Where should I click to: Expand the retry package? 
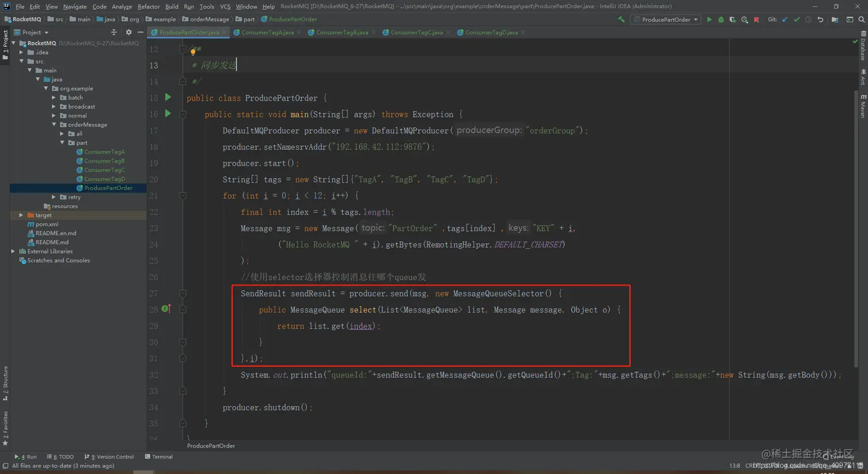pyautogui.click(x=54, y=197)
